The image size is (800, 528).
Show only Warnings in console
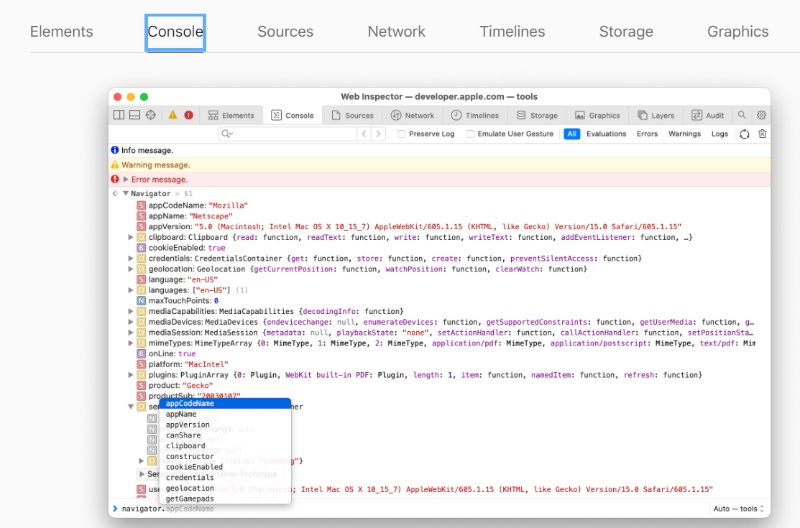point(684,133)
